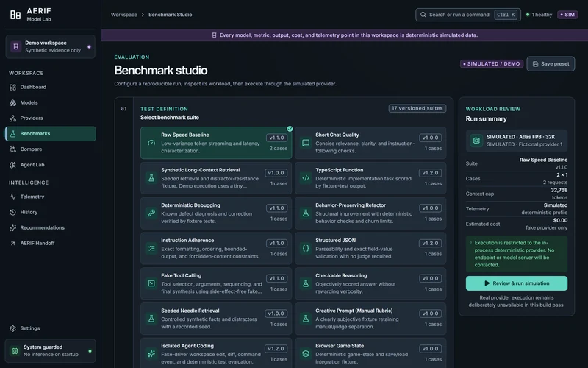
Task: Click the Search or run a command field
Action: [x=468, y=15]
